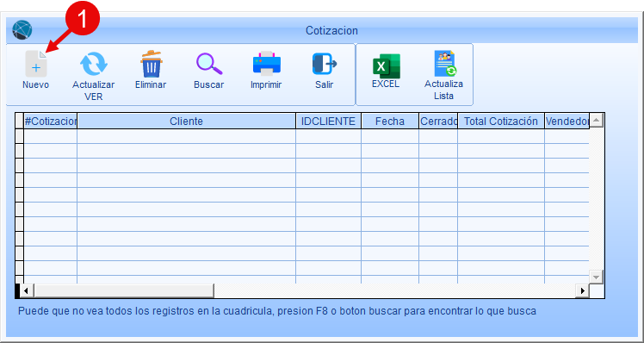Select the Vendedor column header
The width and height of the screenshot is (644, 343).
[567, 121]
